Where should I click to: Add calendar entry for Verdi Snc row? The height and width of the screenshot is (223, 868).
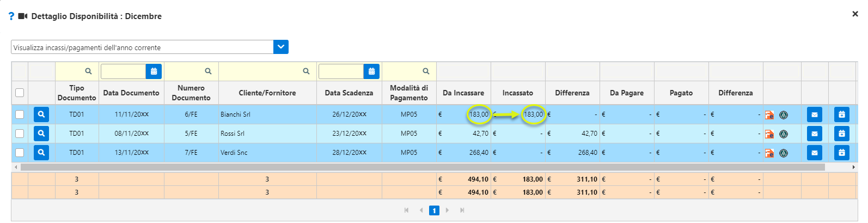point(842,153)
